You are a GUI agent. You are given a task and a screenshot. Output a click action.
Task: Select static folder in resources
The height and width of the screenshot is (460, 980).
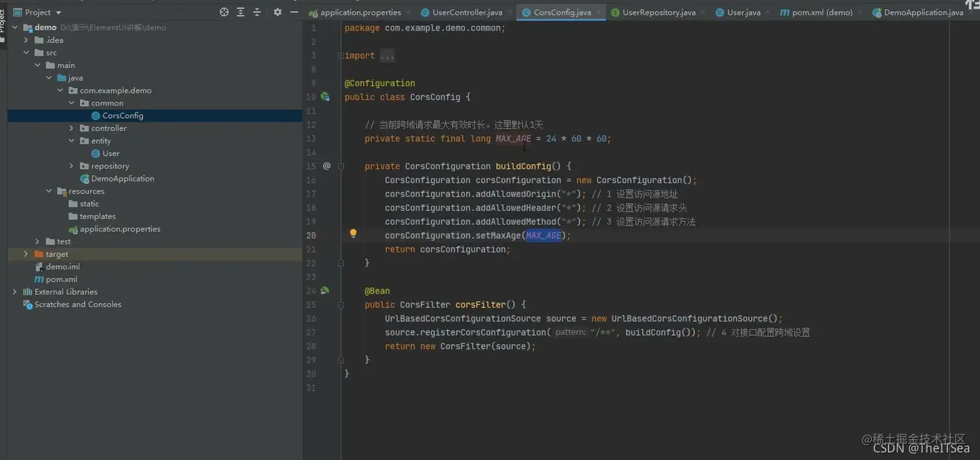89,203
